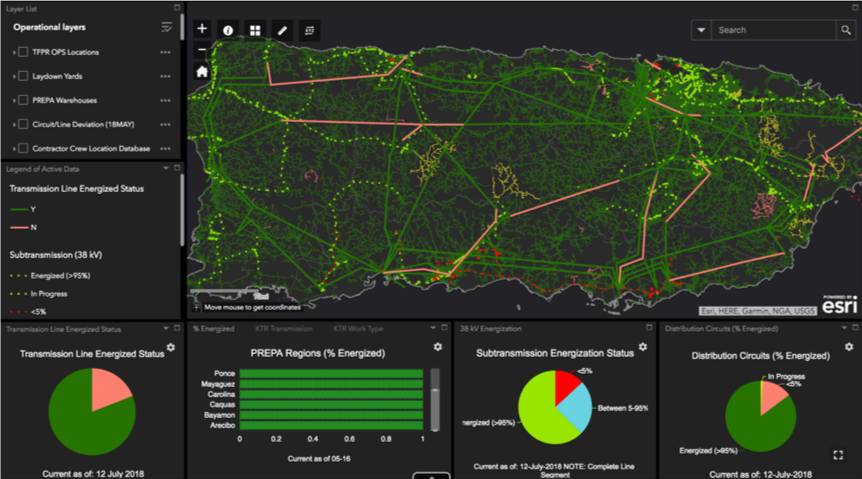Expand the Circuit/Line Deviation layer
Screen dimensions: 862x479
(x=14, y=125)
